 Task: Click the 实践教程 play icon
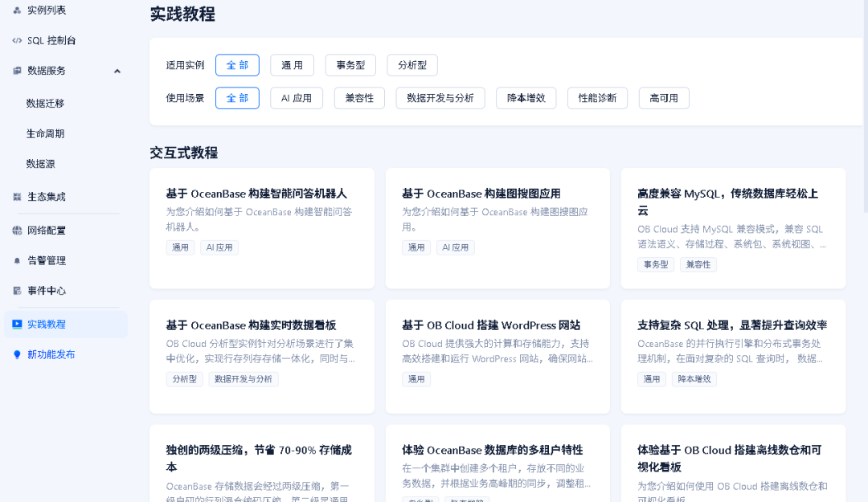pos(17,324)
